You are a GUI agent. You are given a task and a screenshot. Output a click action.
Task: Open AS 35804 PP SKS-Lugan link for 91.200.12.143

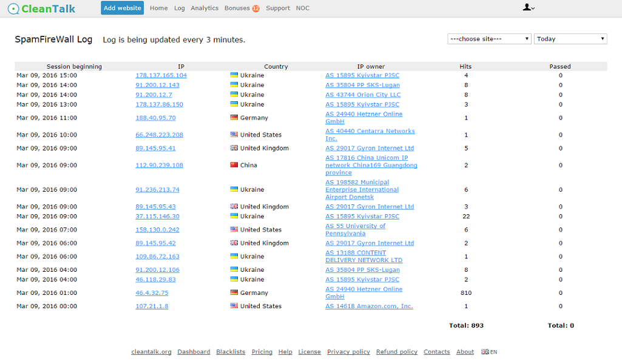[362, 85]
